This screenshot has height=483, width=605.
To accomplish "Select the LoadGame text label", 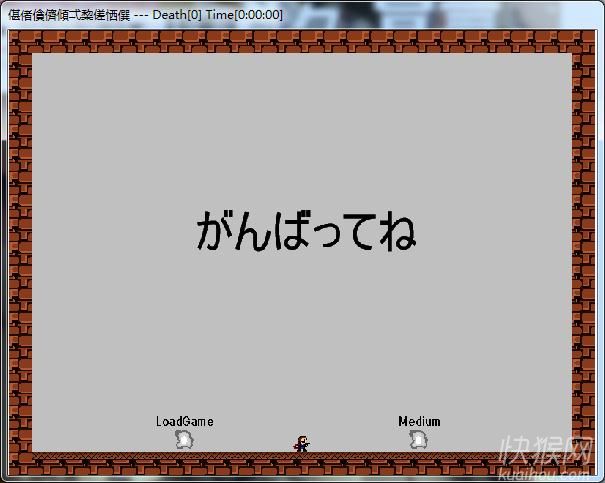I will pos(184,421).
